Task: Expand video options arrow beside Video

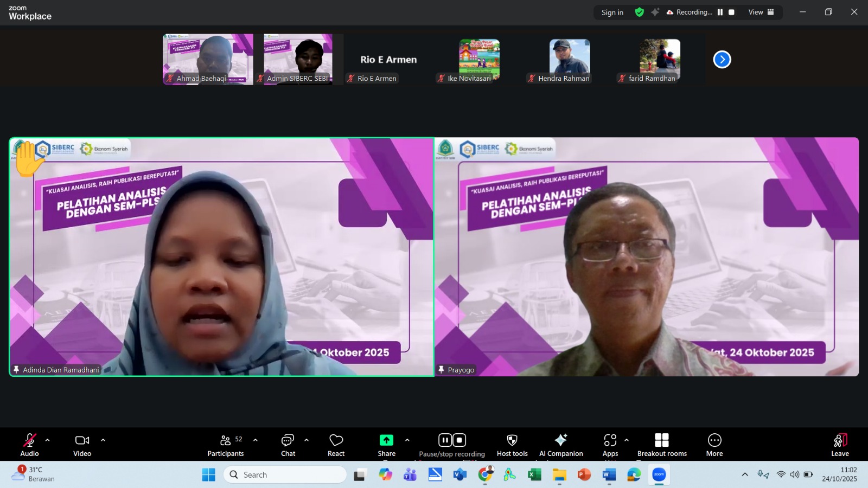Action: coord(103,440)
